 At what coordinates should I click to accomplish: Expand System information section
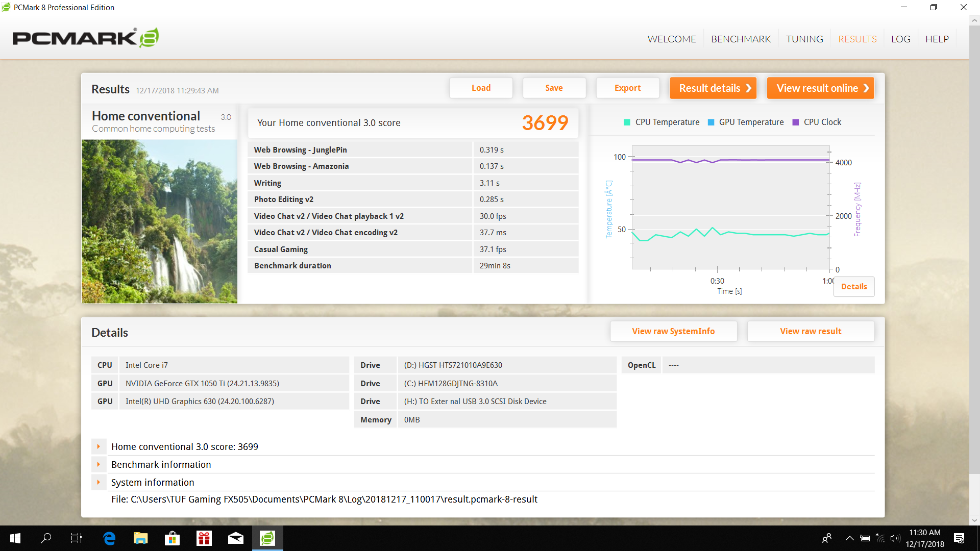(x=99, y=482)
